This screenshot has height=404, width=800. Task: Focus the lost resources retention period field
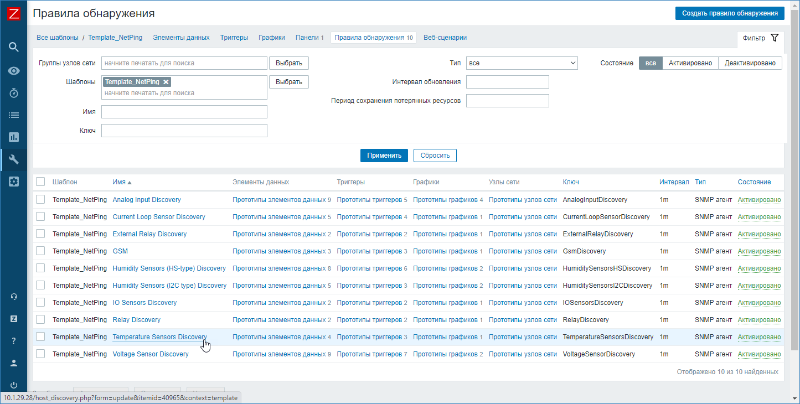tap(508, 101)
